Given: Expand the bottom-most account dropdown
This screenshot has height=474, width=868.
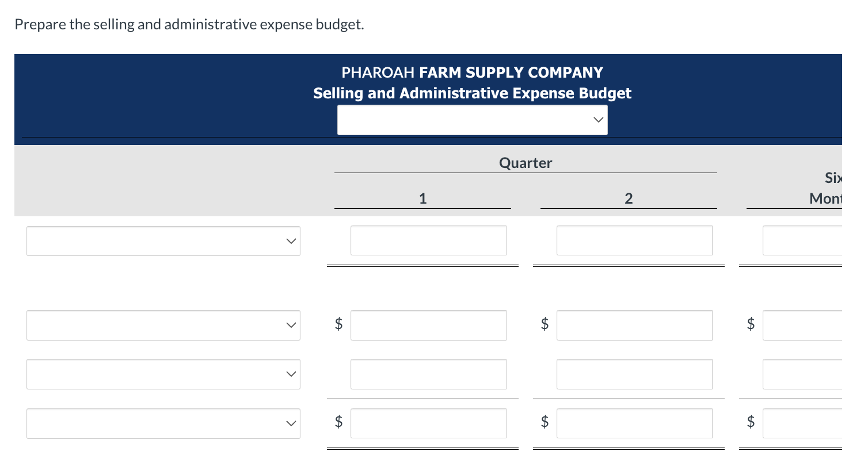Looking at the screenshot, I should 163,423.
